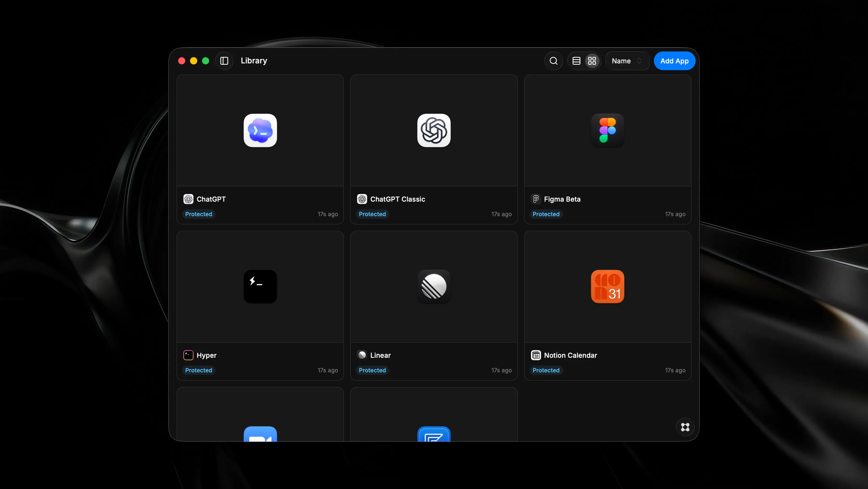Click 17s ago timestamp on ChatGPT Classic card
Image resolution: width=868 pixels, height=489 pixels.
pos(501,214)
